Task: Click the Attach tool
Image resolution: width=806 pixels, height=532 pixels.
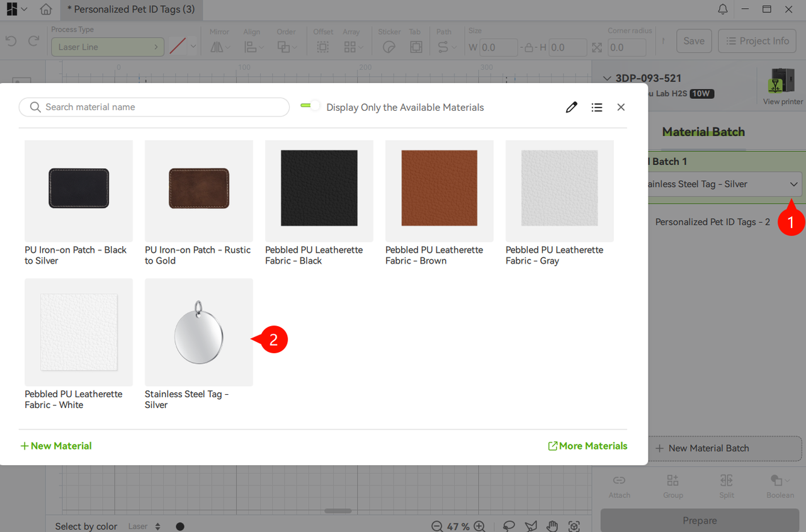Action: [619, 486]
